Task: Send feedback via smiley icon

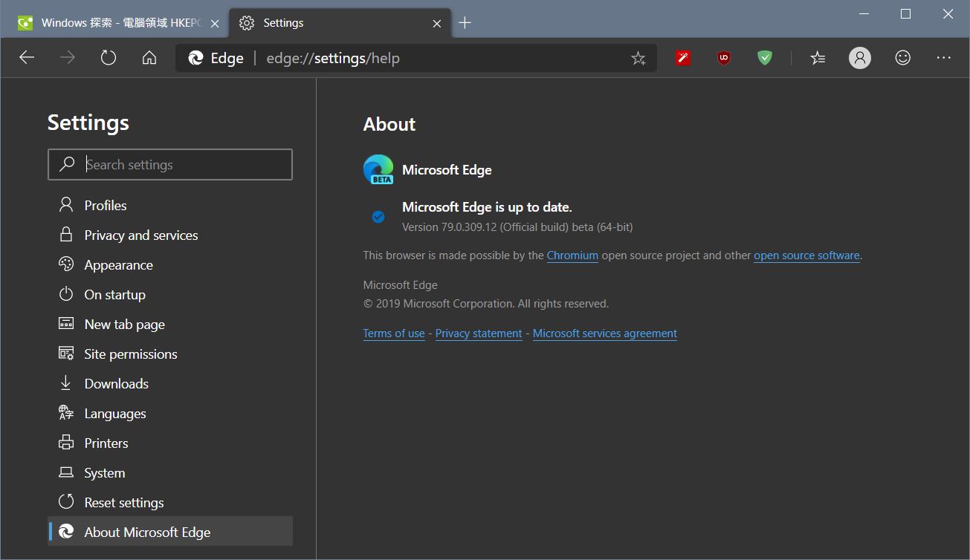Action: pos(902,57)
